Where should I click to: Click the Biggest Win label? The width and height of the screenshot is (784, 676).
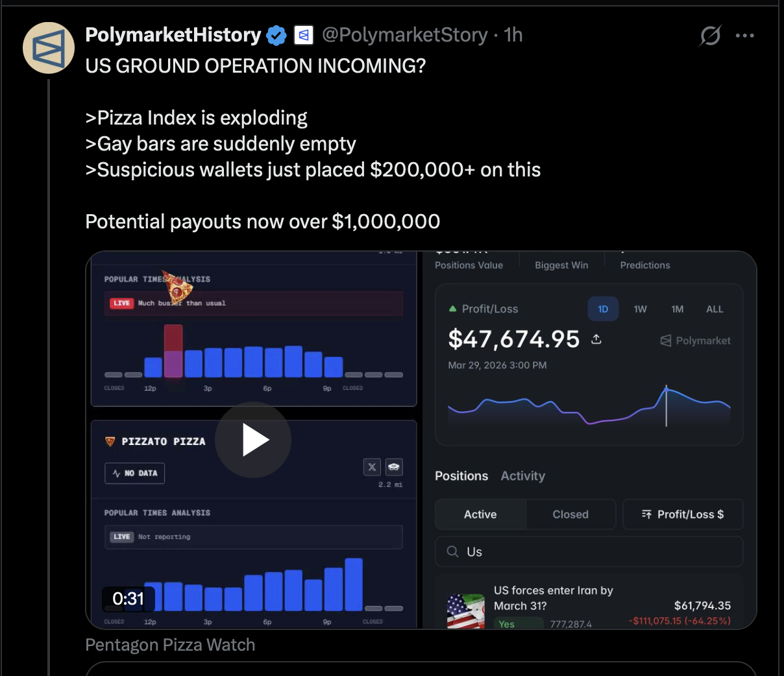point(561,265)
